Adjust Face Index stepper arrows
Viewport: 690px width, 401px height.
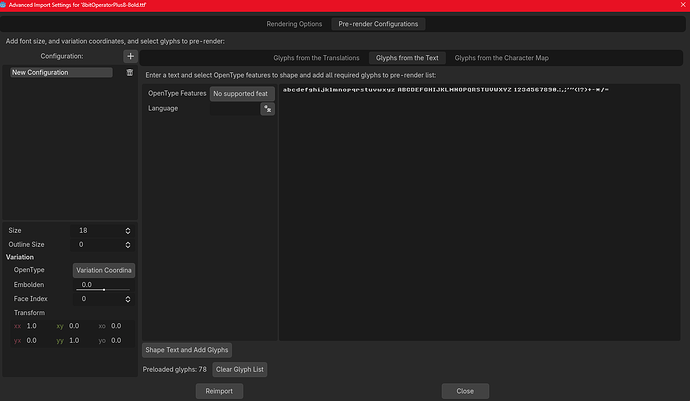[128, 299]
